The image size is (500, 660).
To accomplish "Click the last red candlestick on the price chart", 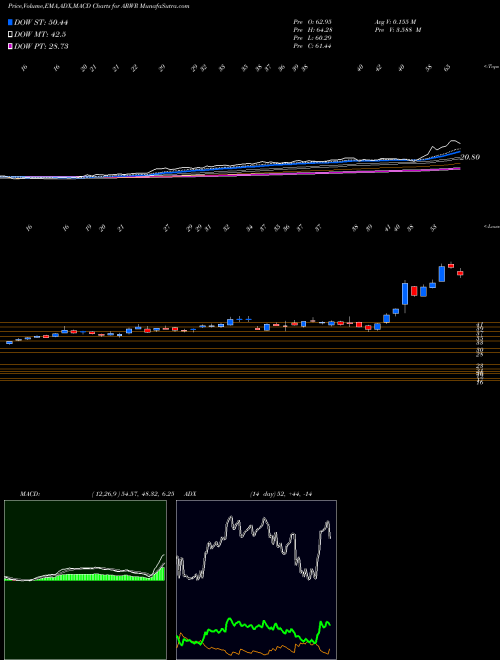I will pos(460,273).
